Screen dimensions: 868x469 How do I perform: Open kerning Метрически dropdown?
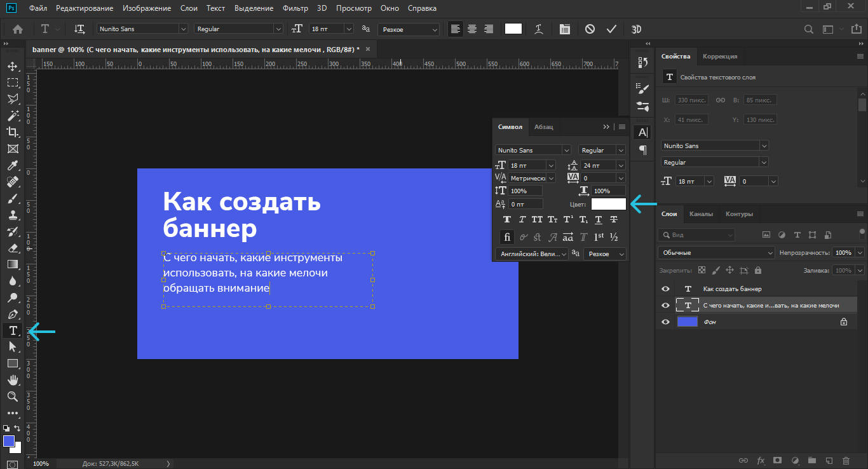click(550, 178)
